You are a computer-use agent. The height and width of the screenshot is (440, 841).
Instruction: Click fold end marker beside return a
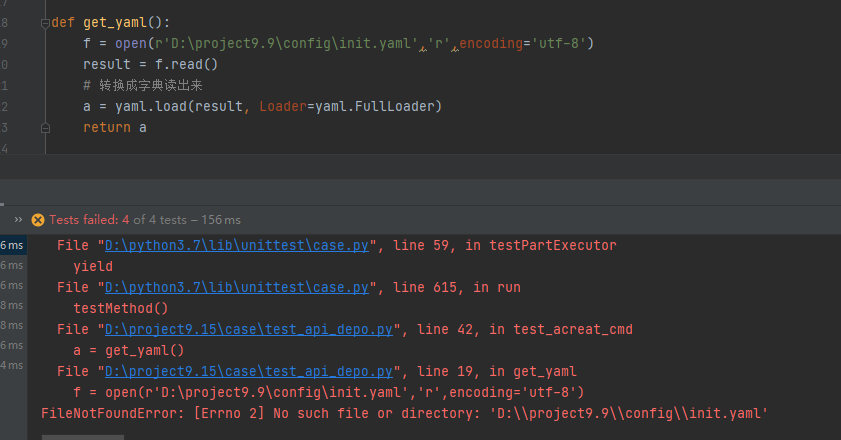44,128
